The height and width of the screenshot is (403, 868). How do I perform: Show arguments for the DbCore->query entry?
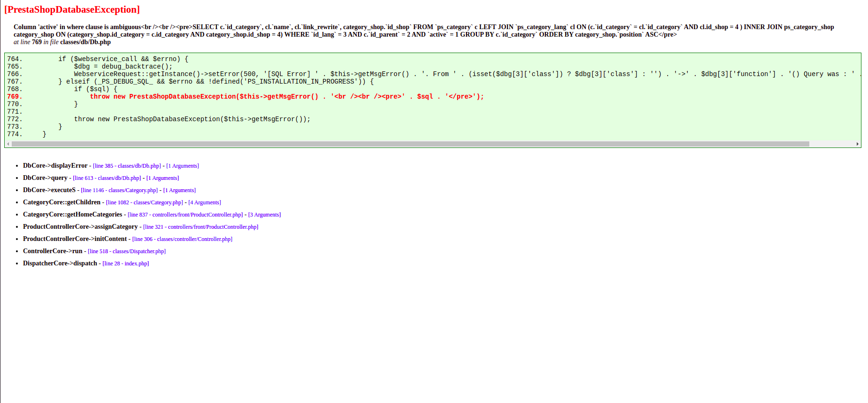(x=162, y=178)
